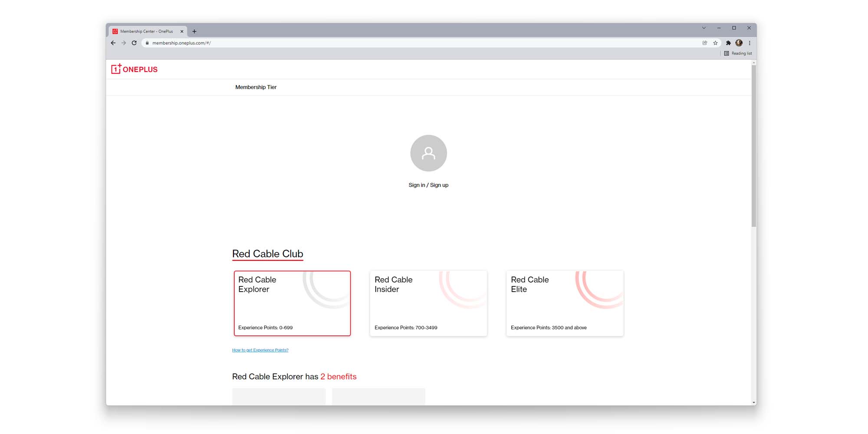The image size is (868, 434).
Task: Select the Red Cable Elite card
Action: 565,303
